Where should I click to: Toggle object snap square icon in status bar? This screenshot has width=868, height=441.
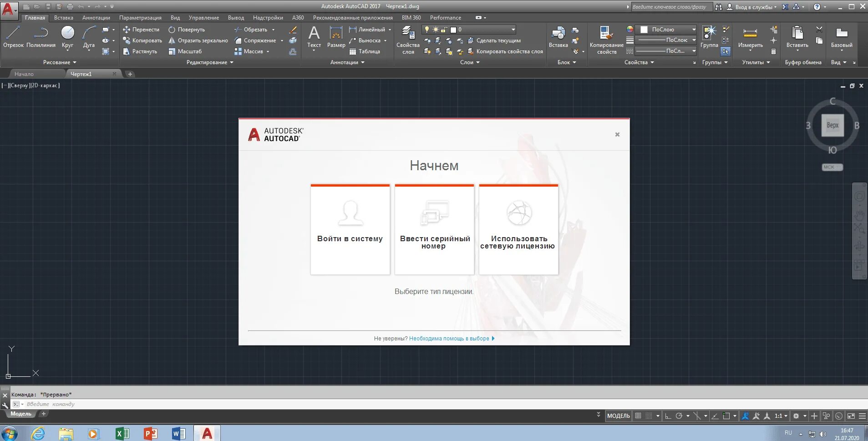(726, 416)
